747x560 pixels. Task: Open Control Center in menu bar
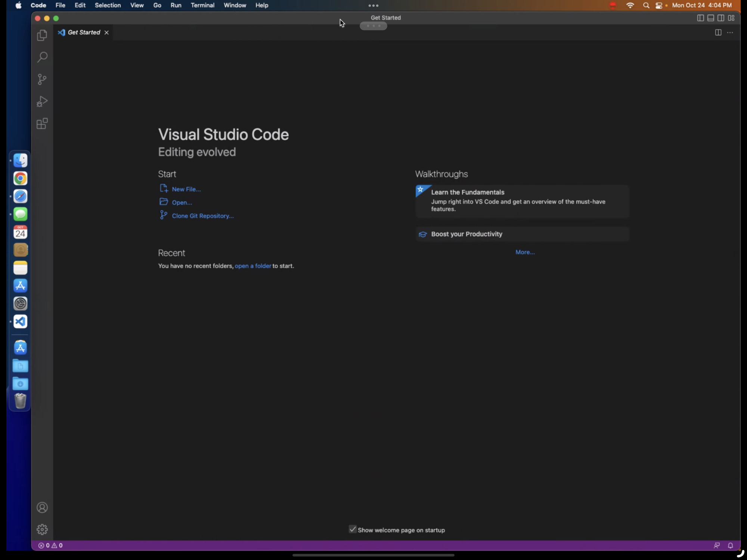[659, 5]
